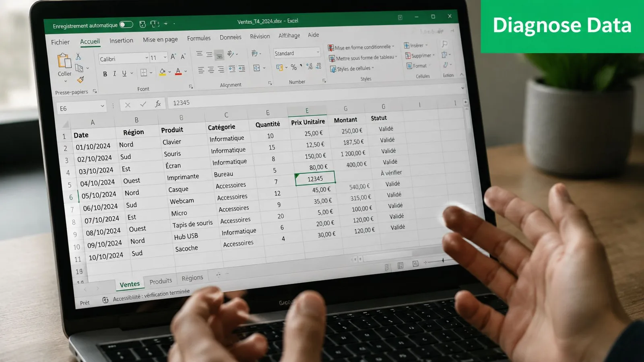Toggle the Enregistrement automatique switch

126,25
